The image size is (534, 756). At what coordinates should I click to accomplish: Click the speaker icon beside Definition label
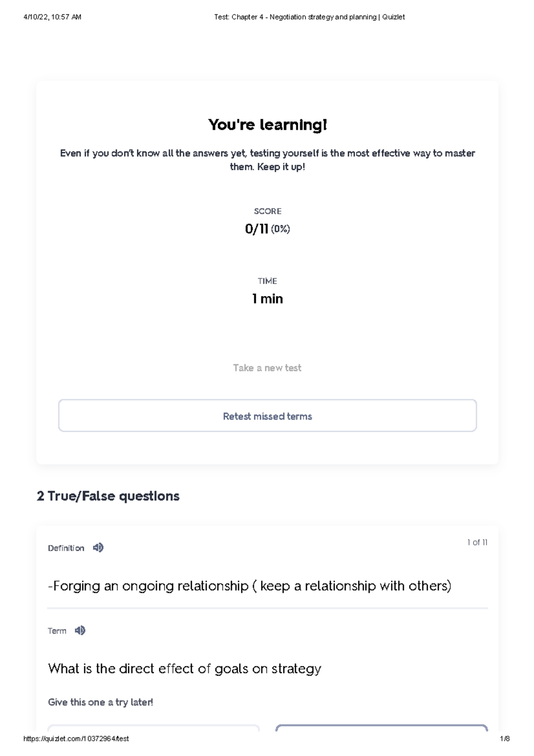(x=98, y=548)
